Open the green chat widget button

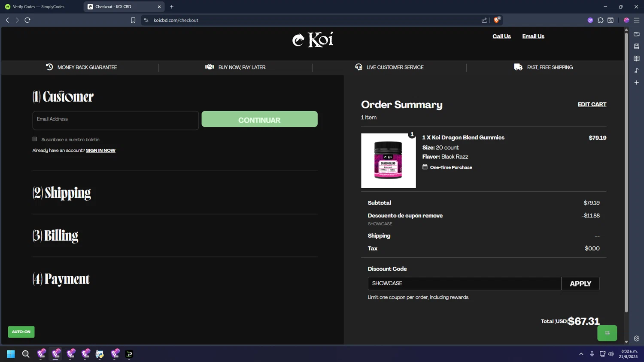pyautogui.click(x=607, y=333)
